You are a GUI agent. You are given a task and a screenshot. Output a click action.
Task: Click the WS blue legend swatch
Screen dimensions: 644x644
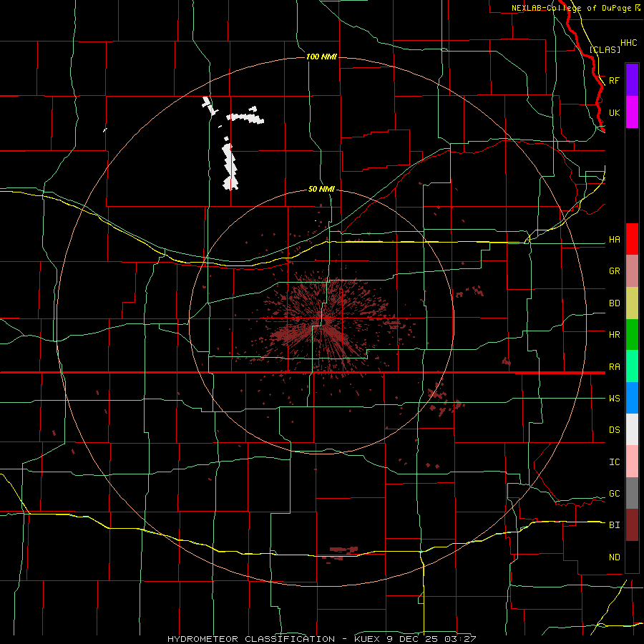(632, 398)
